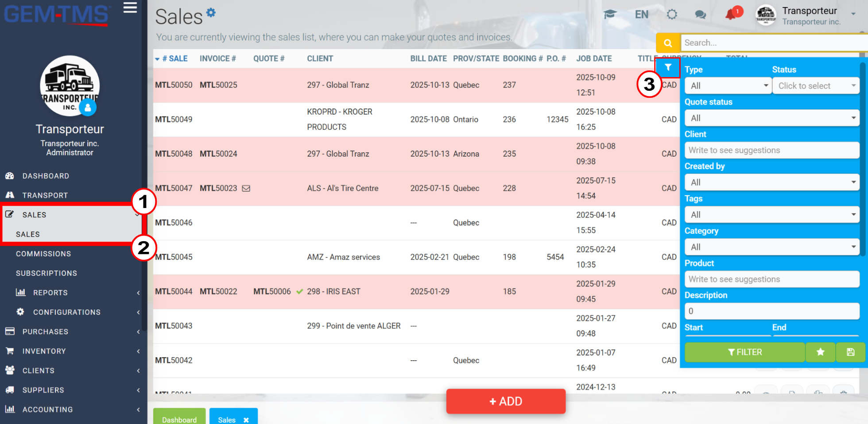Open the Created by dropdown
This screenshot has height=424, width=868.
(772, 182)
